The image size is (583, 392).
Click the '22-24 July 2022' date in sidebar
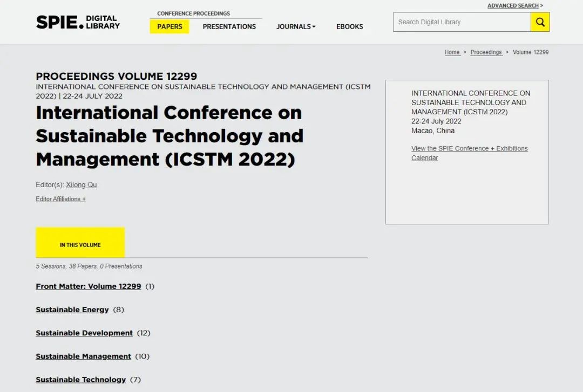click(x=436, y=121)
